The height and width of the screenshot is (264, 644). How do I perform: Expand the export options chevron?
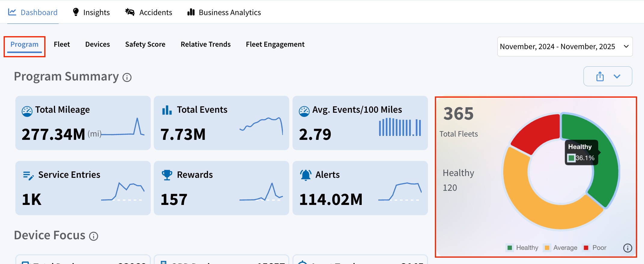pyautogui.click(x=617, y=76)
